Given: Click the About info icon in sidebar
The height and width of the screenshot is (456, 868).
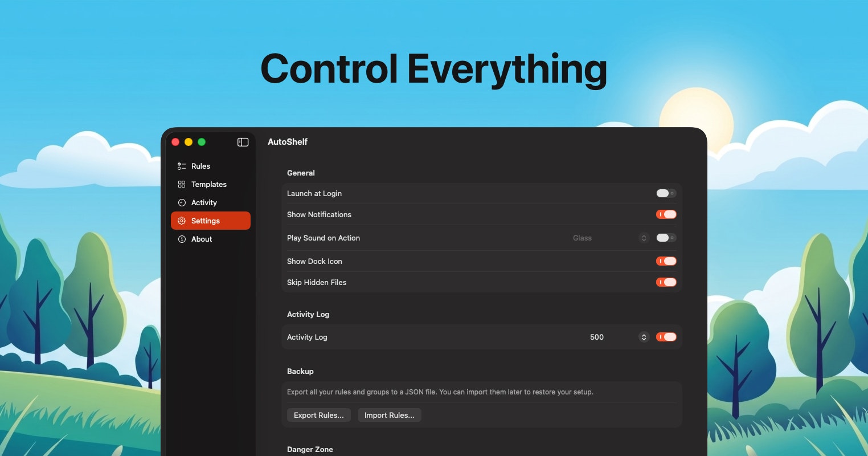Looking at the screenshot, I should pos(182,239).
